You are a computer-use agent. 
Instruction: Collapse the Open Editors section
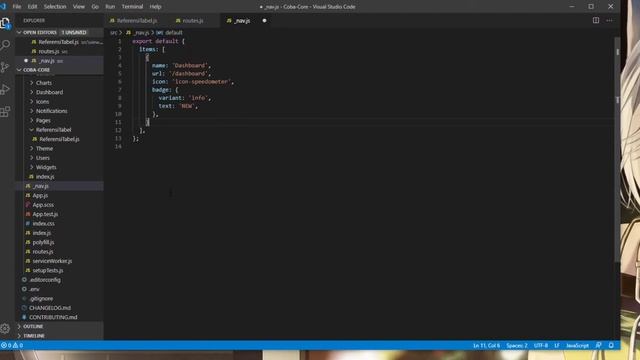(60, 32)
